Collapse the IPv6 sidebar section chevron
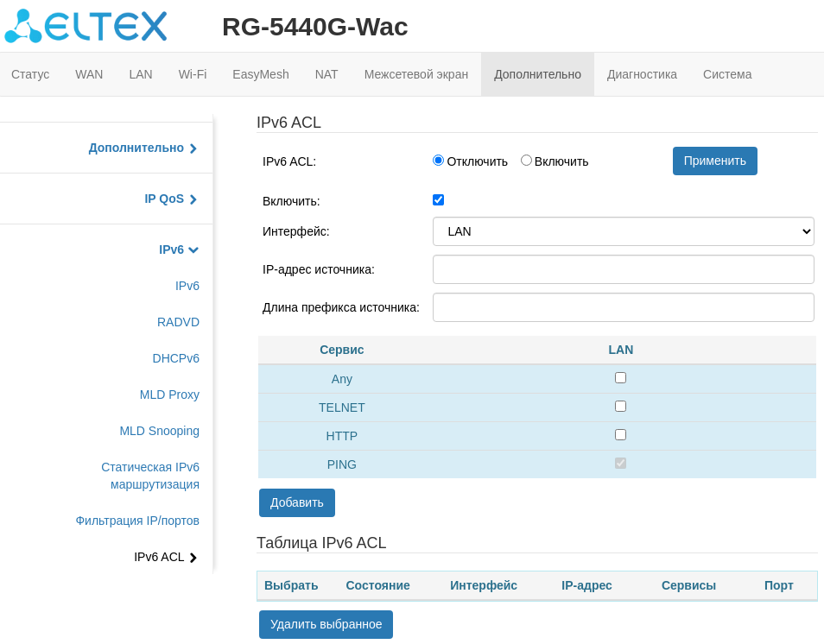This screenshot has height=644, width=824. click(193, 250)
